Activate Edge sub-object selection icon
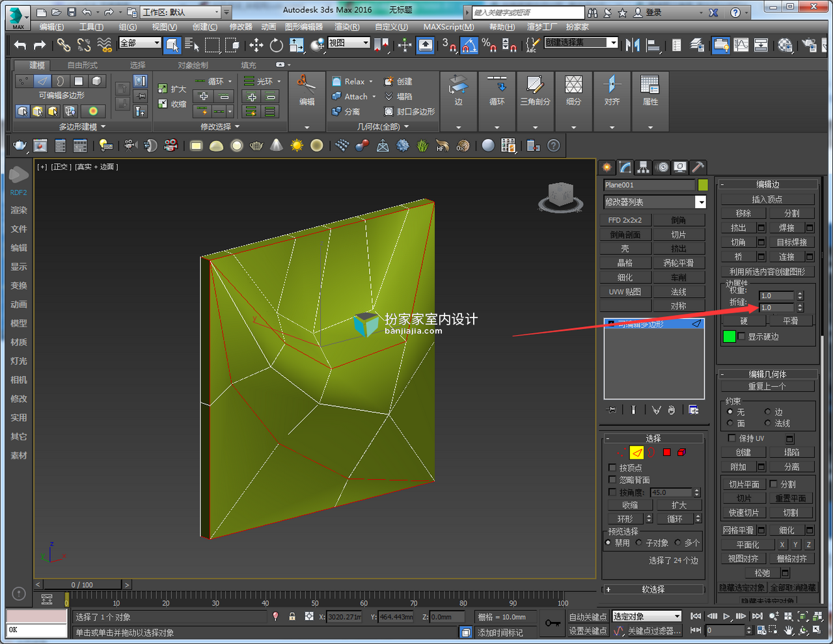The height and width of the screenshot is (644, 833). click(x=637, y=452)
